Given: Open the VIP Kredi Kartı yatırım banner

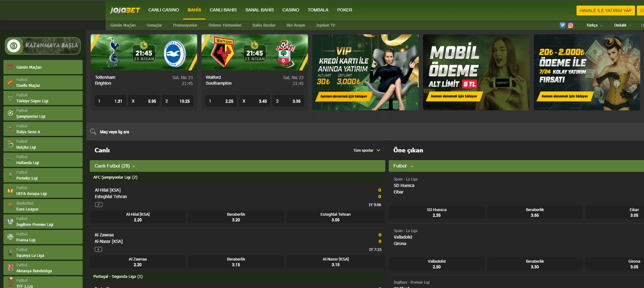Looking at the screenshot, I should pyautogui.click(x=365, y=72).
